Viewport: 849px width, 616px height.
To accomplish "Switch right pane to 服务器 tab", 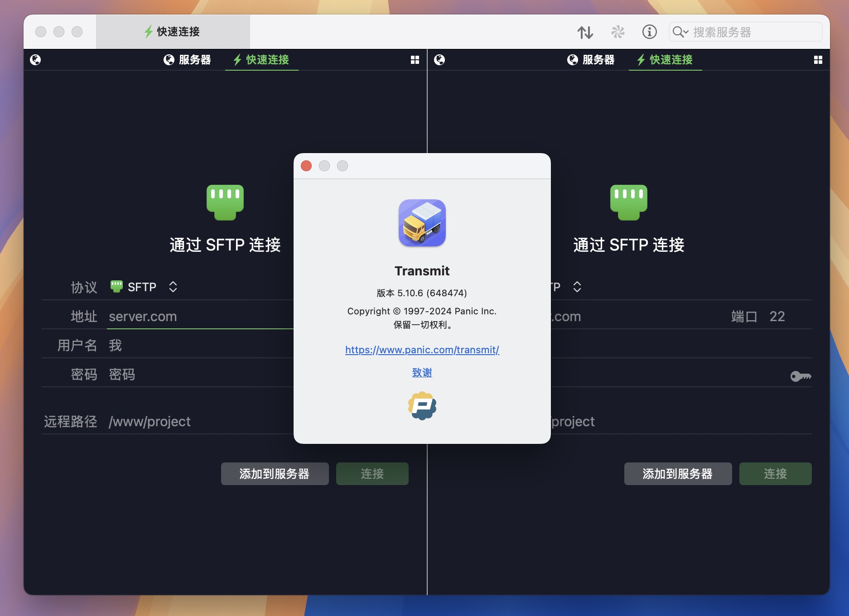I will tap(591, 60).
